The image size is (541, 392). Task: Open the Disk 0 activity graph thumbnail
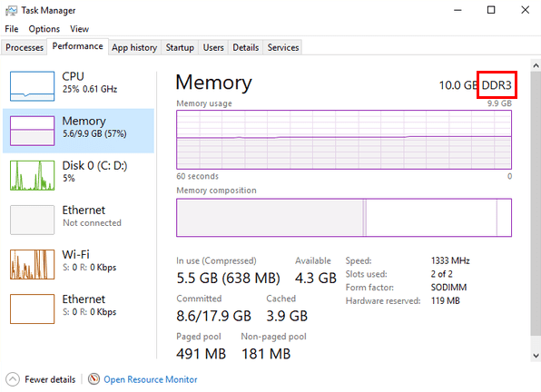pos(32,175)
